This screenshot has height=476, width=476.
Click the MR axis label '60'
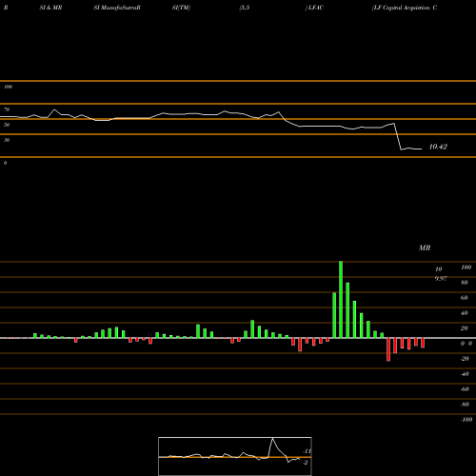click(465, 298)
